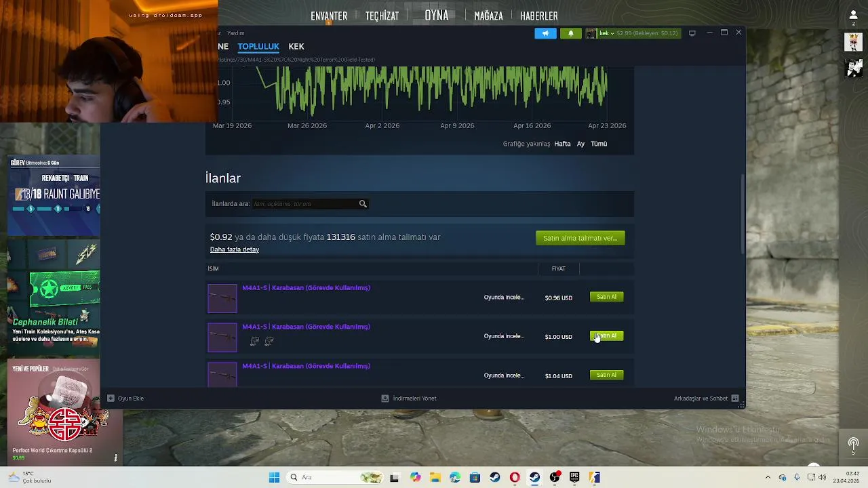Open File Explorer from the taskbar
Screen dimensions: 868x488
pos(435,477)
